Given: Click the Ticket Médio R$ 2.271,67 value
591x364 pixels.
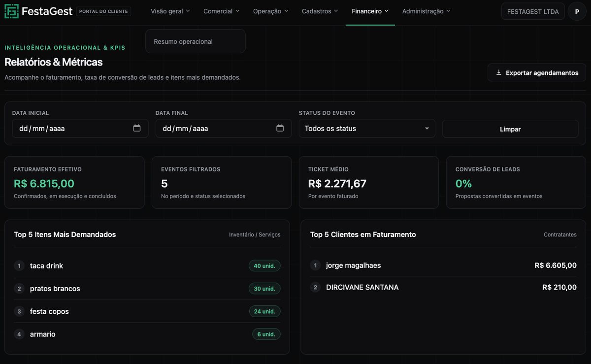Looking at the screenshot, I should pos(337,184).
